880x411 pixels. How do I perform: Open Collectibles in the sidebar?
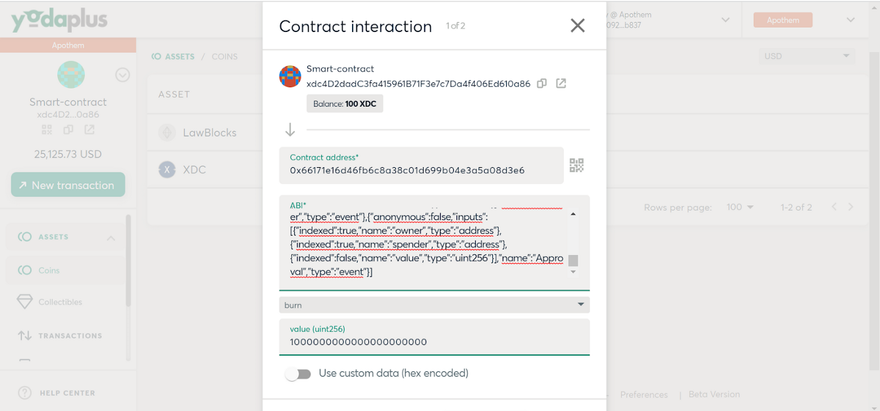(60, 302)
